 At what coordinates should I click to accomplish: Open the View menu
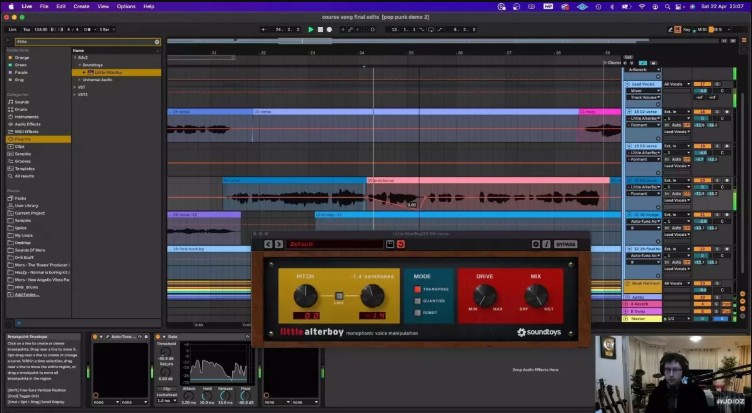103,7
